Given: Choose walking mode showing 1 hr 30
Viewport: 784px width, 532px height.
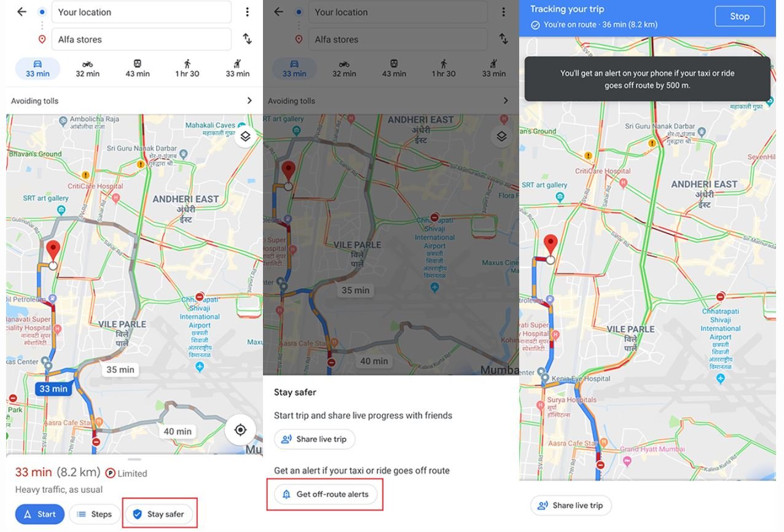Looking at the screenshot, I should [x=187, y=68].
